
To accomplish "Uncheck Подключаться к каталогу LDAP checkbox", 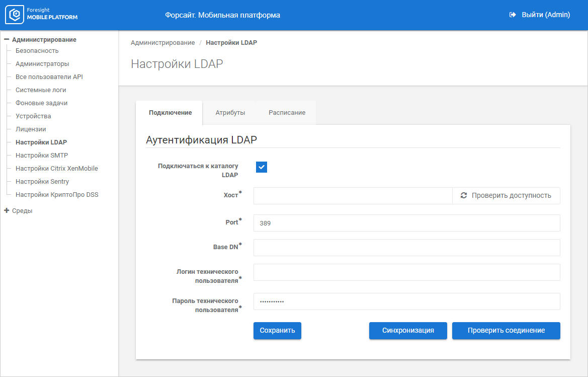I will click(262, 167).
